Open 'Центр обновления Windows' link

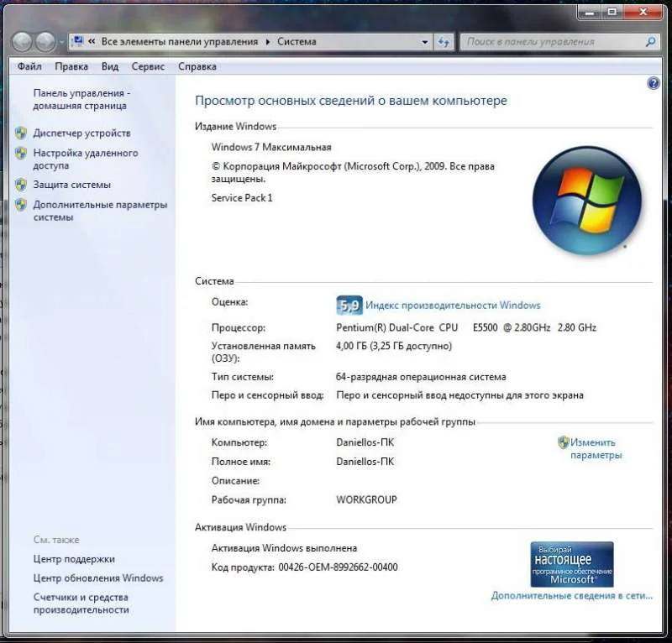pyautogui.click(x=98, y=578)
